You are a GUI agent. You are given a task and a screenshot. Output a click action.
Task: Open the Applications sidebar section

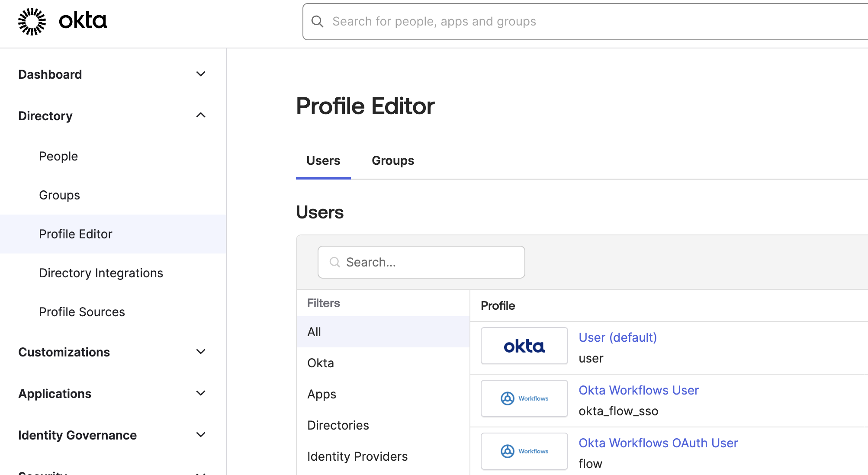click(x=113, y=394)
